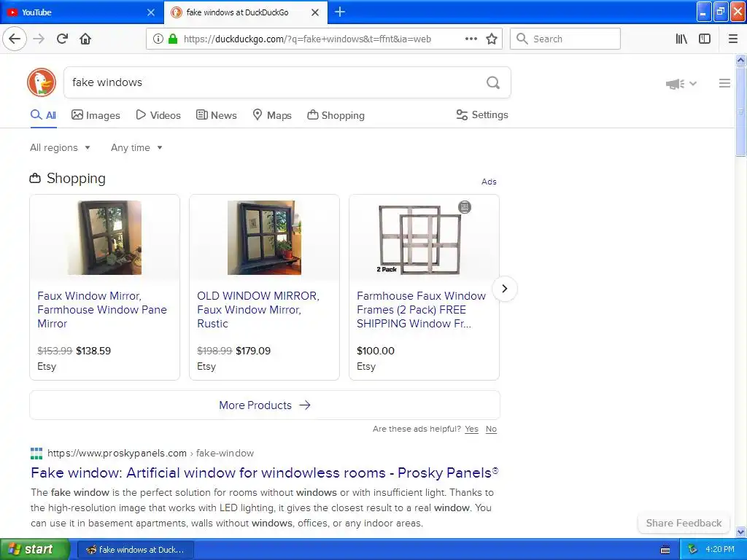747x560 pixels.
Task: Switch to Shopping results
Action: pos(336,115)
